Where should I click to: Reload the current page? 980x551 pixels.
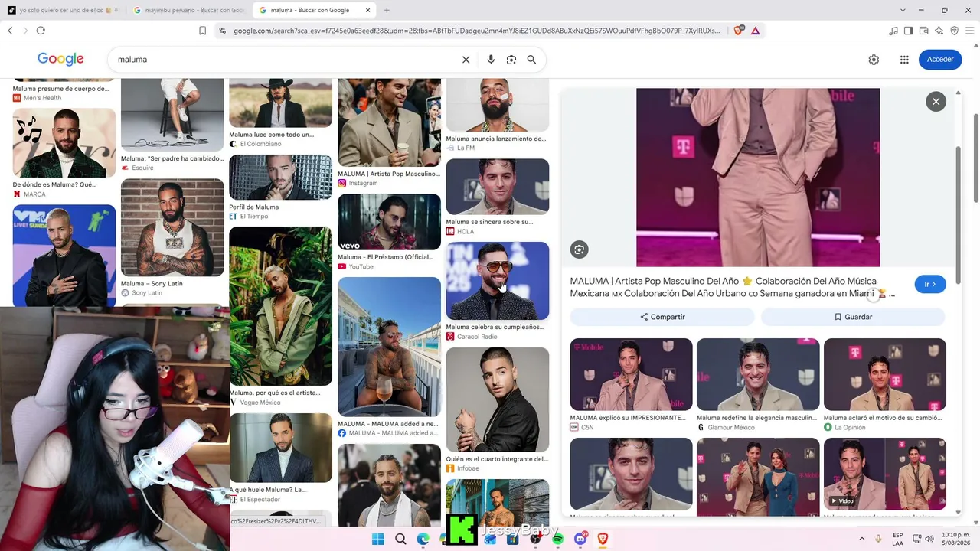(x=41, y=31)
